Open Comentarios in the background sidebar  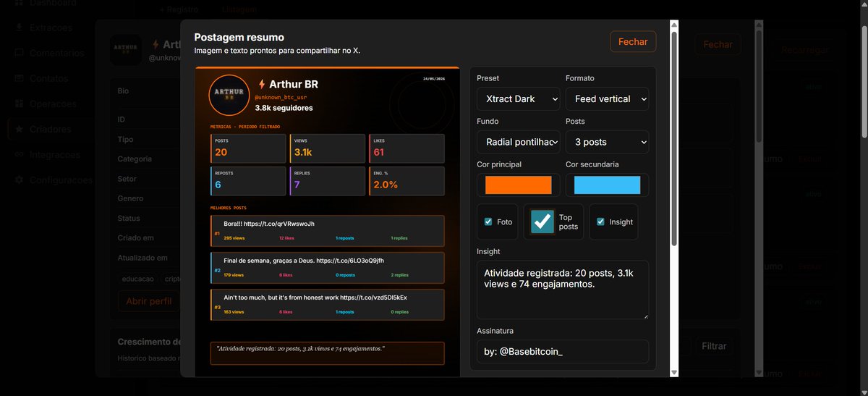pos(57,53)
